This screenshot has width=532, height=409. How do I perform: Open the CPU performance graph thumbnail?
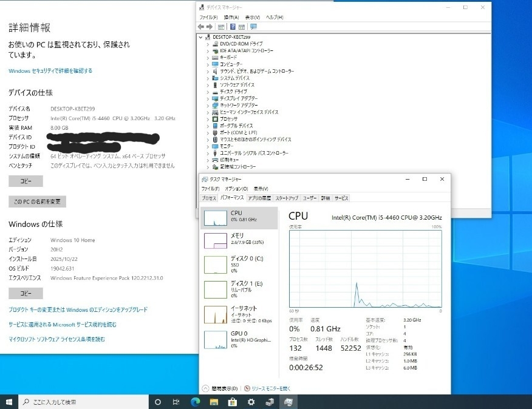tap(216, 218)
